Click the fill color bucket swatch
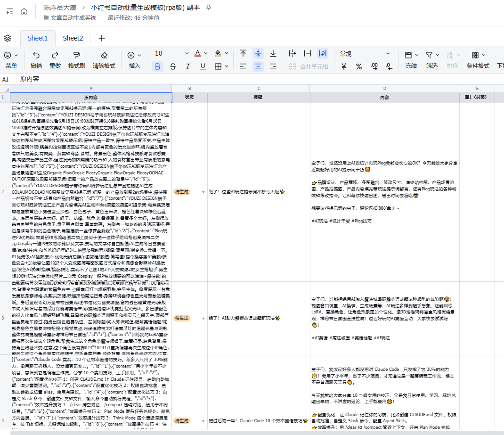 [x=218, y=53]
